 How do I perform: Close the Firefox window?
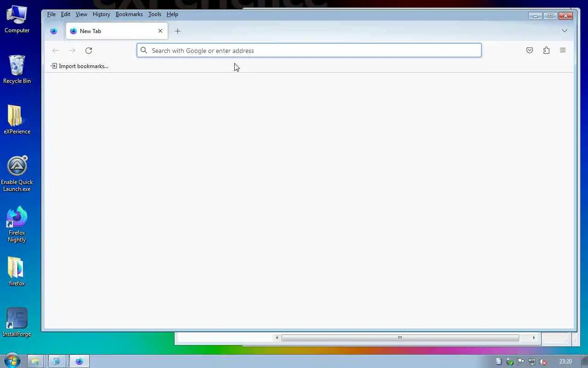565,16
